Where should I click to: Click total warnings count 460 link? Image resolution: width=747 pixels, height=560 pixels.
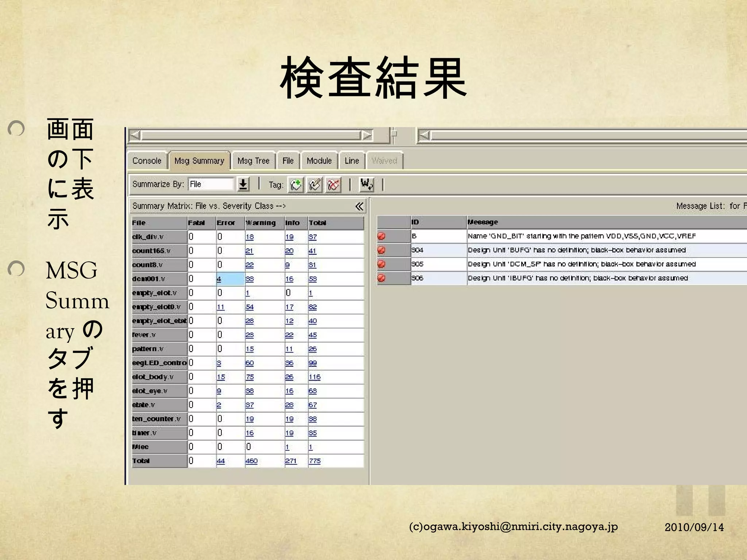(251, 461)
